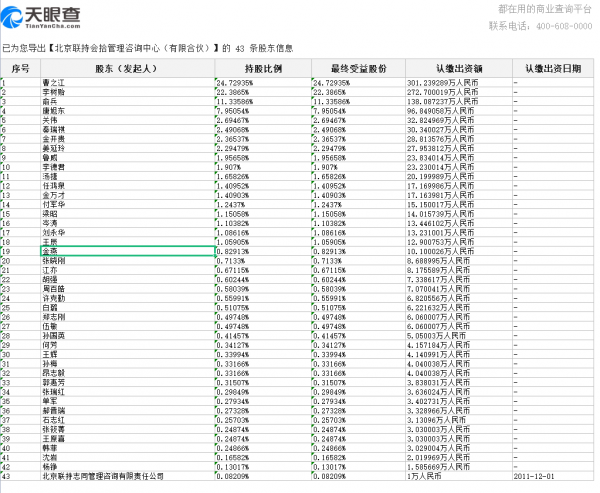600x493 pixels.
Task: Select the 股东（发起人）column header
Action: coord(127,69)
